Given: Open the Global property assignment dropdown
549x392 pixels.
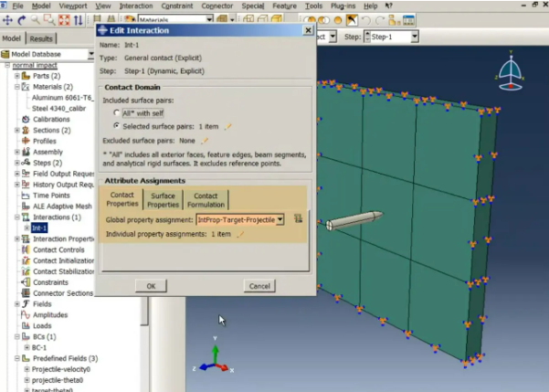Looking at the screenshot, I should pos(280,219).
